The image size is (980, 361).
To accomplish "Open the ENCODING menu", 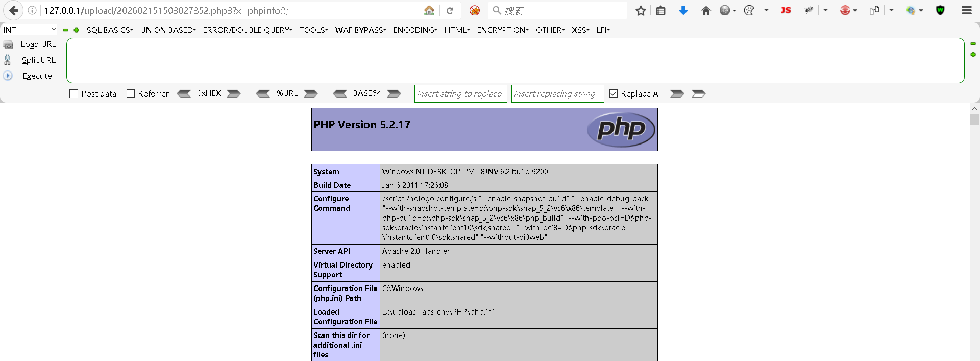I will click(415, 30).
